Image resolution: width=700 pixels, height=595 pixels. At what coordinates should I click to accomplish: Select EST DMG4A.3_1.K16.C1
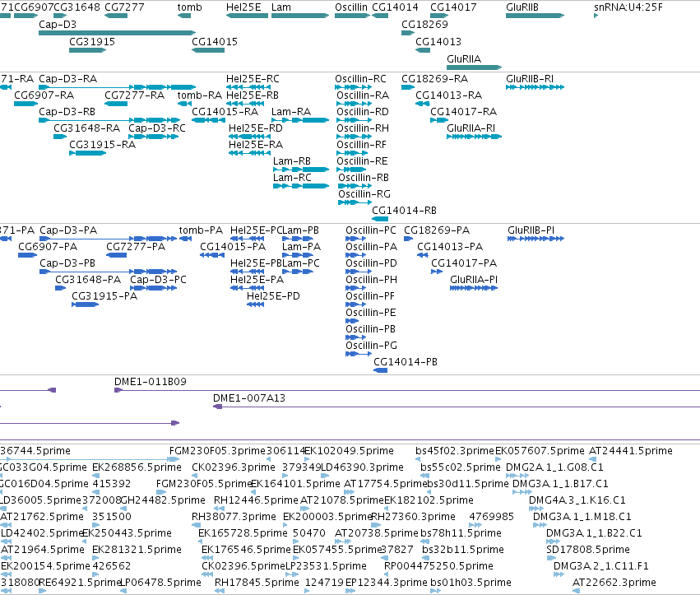click(536, 509)
